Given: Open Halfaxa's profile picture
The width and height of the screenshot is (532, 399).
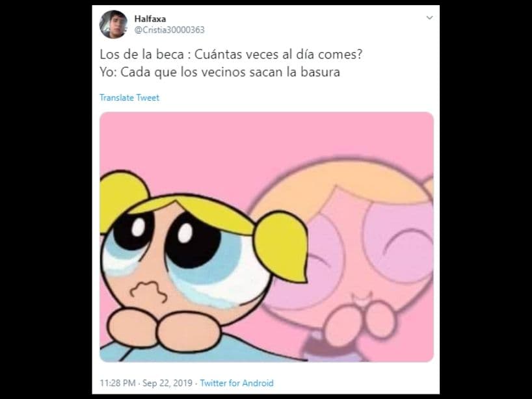Looking at the screenshot, I should 113,25.
